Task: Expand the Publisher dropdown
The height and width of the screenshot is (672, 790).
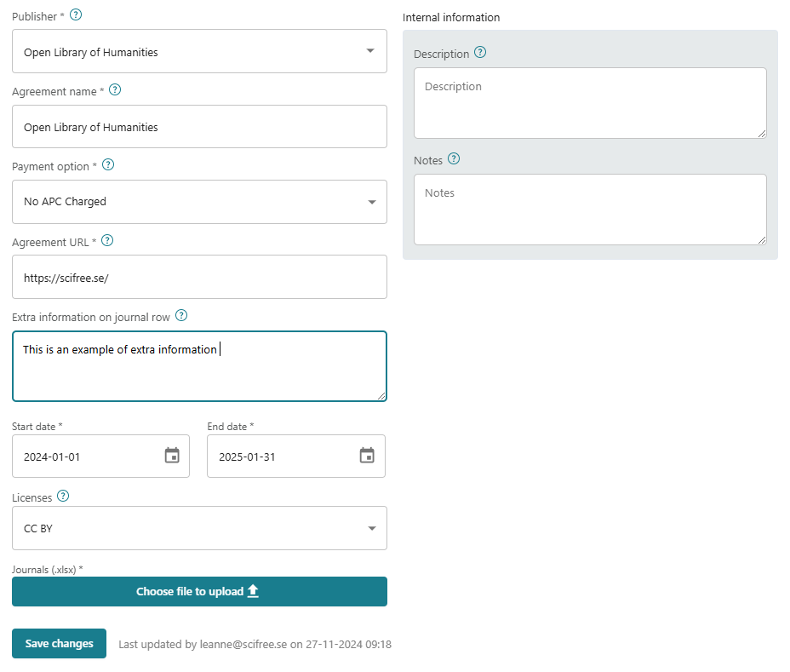Action: coord(372,51)
